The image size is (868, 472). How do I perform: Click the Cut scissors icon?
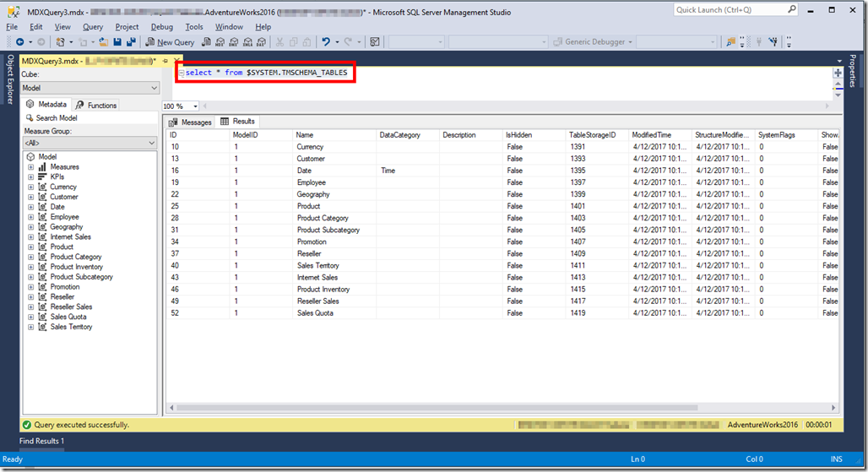(279, 42)
